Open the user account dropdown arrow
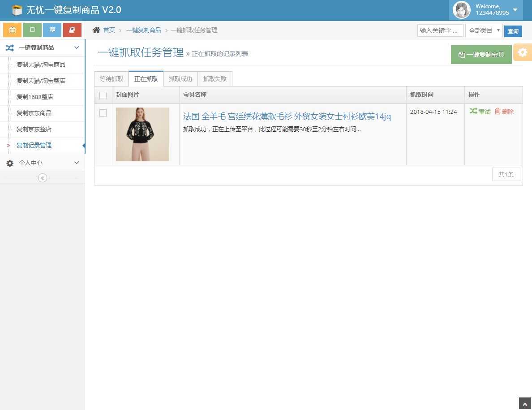Viewport: 532px width, 410px height. [515, 9]
